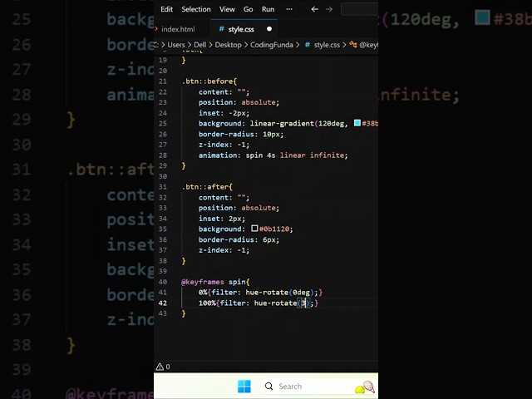The image size is (532, 399).
Task: Click '.btn::after{' selector text
Action: 207,187
